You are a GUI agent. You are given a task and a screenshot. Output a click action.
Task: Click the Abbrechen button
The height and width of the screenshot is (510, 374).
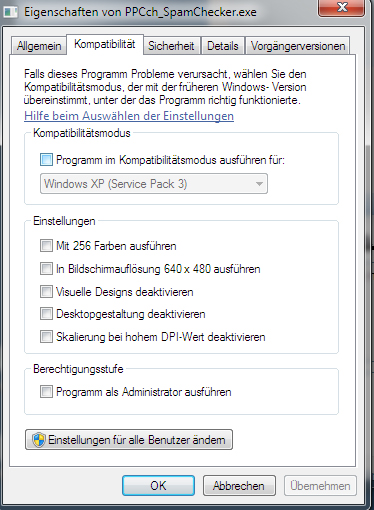tap(239, 486)
